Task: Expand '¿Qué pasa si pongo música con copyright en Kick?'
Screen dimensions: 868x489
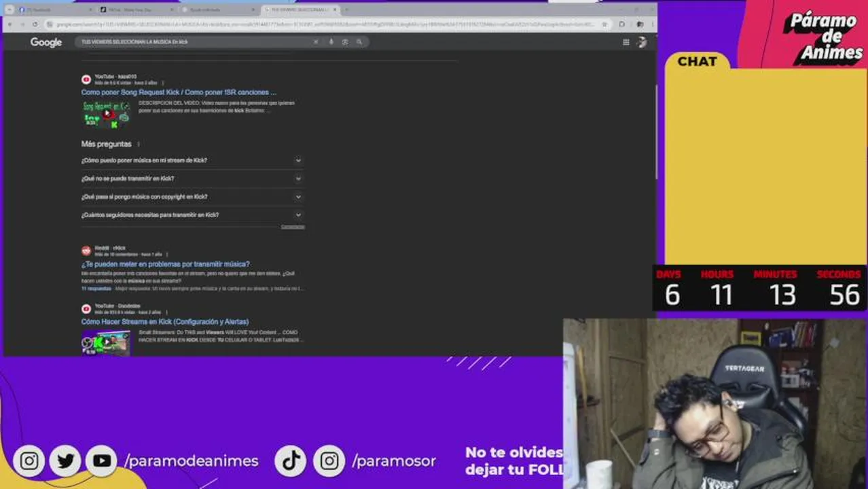Action: (192, 197)
